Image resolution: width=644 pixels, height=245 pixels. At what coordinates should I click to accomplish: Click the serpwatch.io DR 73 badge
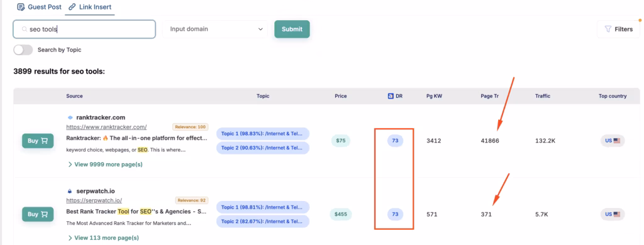[x=395, y=214]
